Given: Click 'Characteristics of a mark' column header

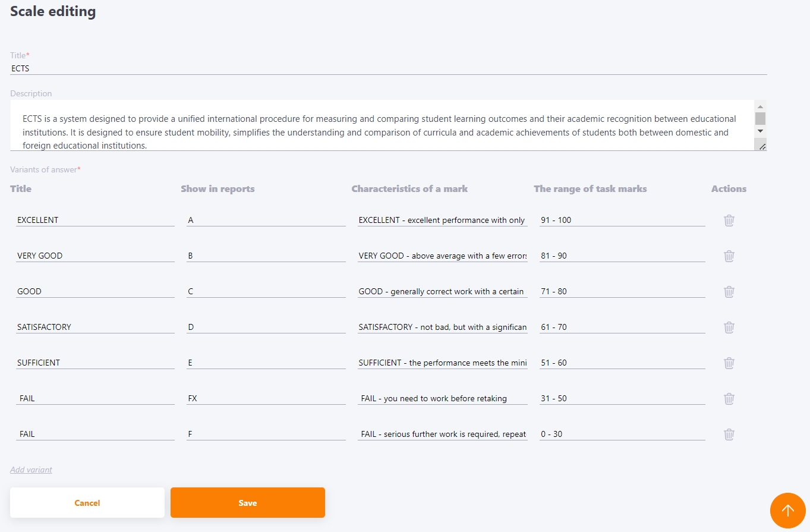Looking at the screenshot, I should click(x=409, y=189).
